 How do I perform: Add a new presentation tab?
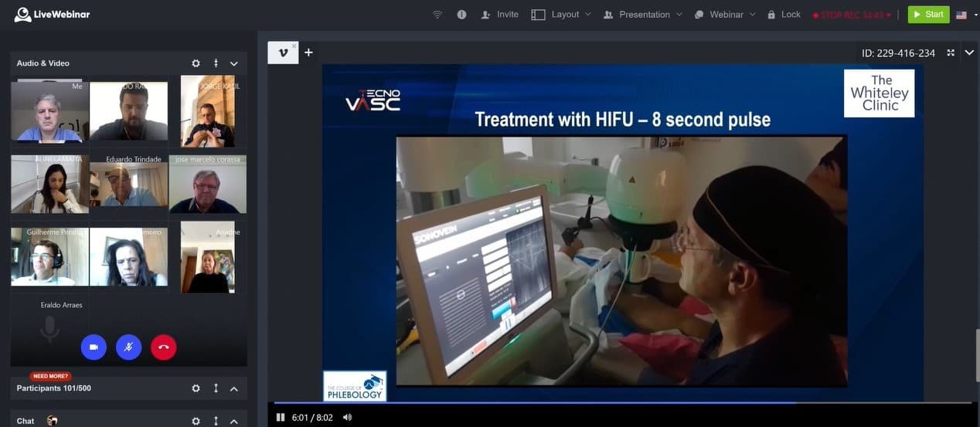click(308, 53)
